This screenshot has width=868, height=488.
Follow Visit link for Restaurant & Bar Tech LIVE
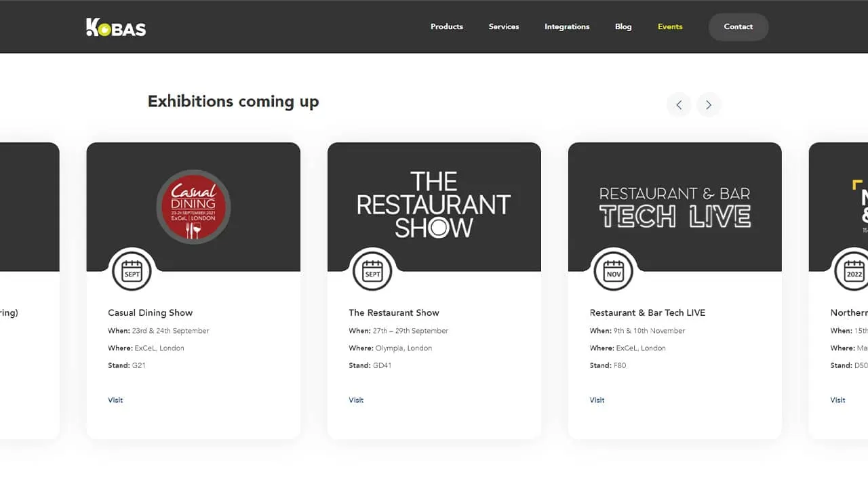597,400
